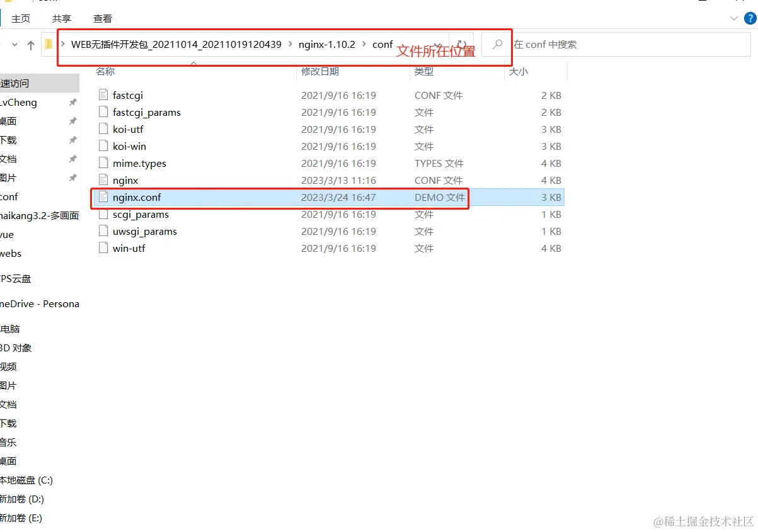
Task: Sort by the 名称 column header
Action: click(x=105, y=72)
